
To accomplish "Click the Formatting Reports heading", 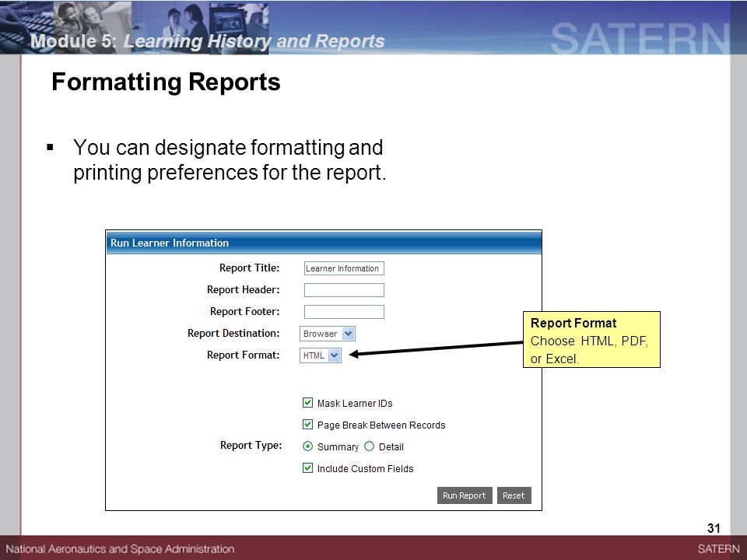I will [x=166, y=82].
